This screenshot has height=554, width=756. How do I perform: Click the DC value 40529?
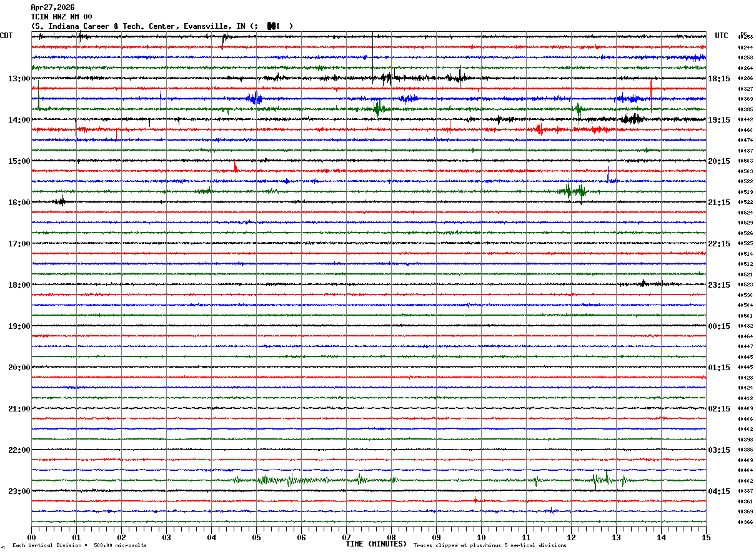click(745, 223)
